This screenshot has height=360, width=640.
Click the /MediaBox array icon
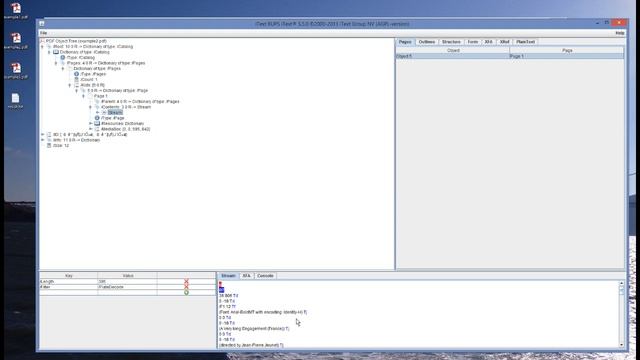pyautogui.click(x=97, y=129)
